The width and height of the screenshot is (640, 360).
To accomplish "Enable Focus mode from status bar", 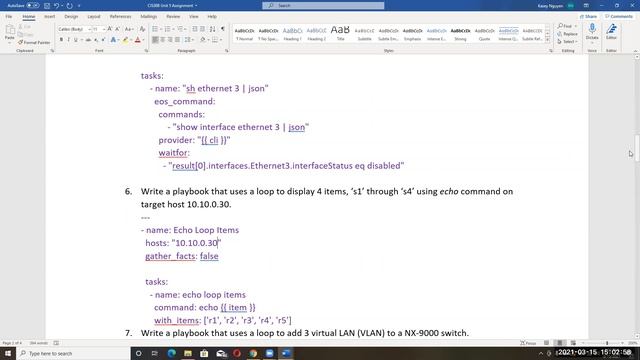I will point(528,343).
